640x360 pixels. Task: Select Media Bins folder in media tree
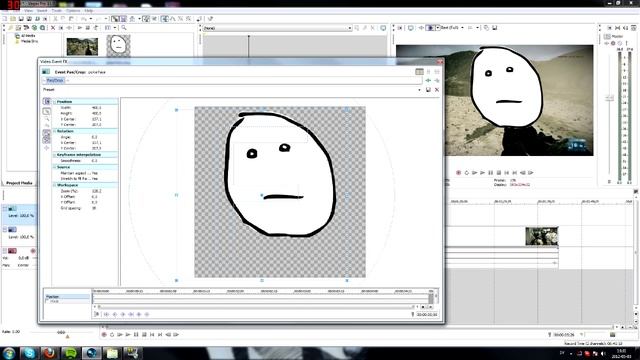tap(29, 41)
